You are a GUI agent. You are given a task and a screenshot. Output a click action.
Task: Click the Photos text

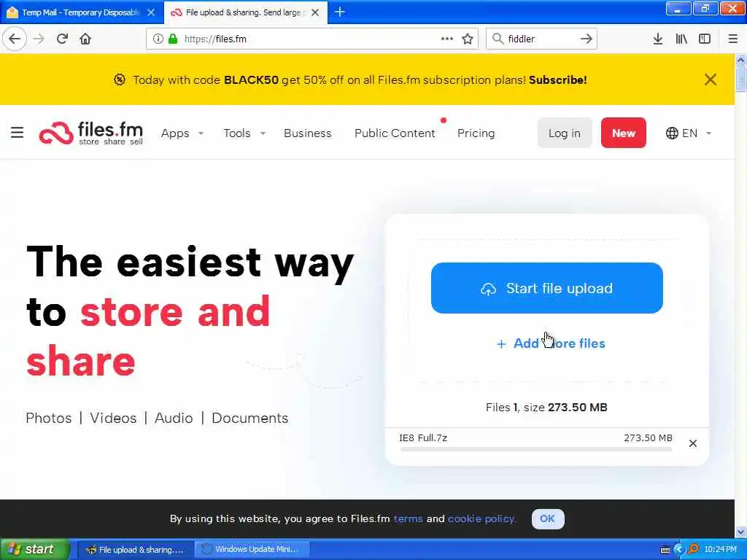click(x=49, y=418)
